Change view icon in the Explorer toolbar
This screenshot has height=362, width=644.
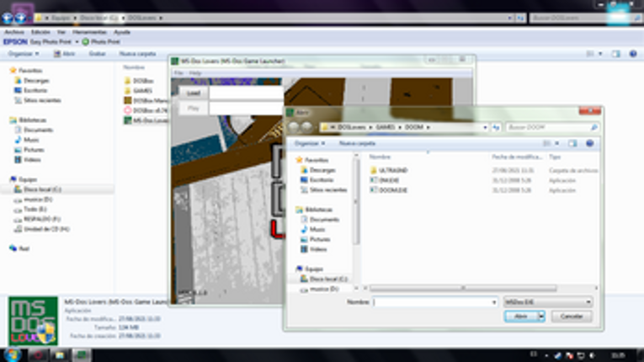[590, 54]
